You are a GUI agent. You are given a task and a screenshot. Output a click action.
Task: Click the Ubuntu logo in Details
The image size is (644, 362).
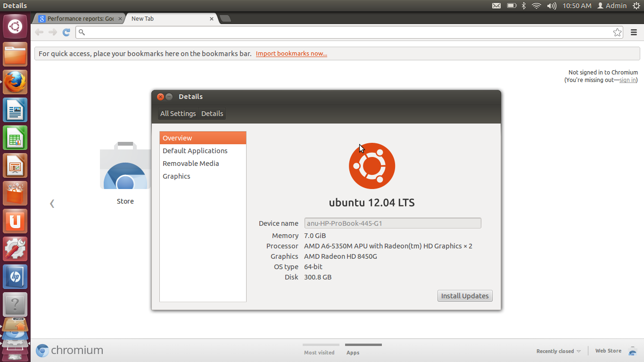(x=372, y=166)
